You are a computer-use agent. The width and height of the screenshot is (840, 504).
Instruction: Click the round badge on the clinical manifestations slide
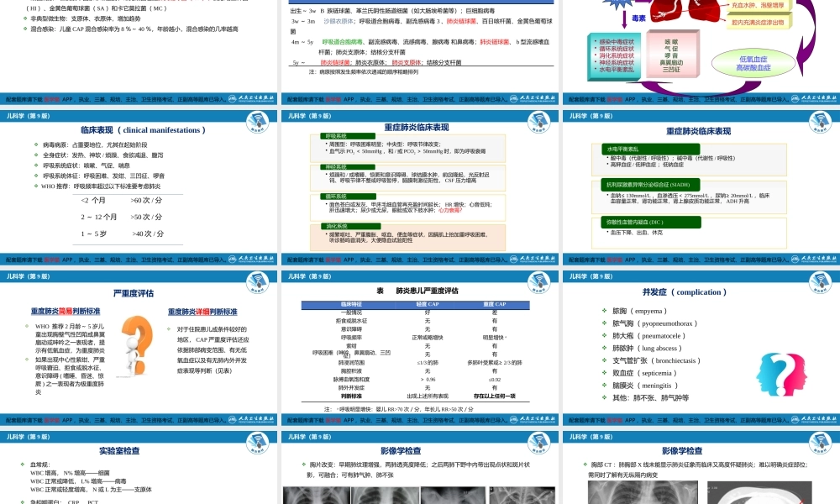click(x=260, y=124)
